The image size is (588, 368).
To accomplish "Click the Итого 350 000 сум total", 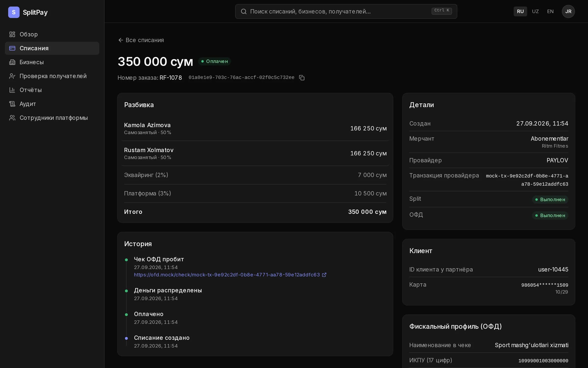I will click(367, 212).
